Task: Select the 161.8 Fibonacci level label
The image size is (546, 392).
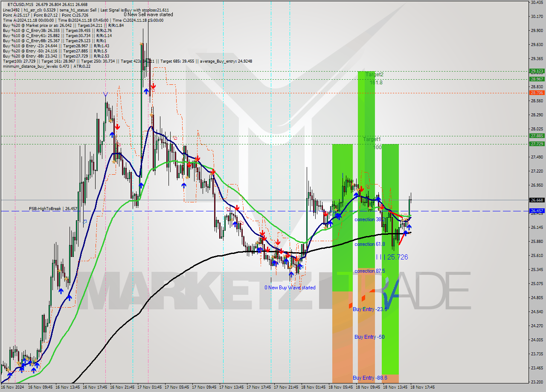Action: tap(376, 82)
